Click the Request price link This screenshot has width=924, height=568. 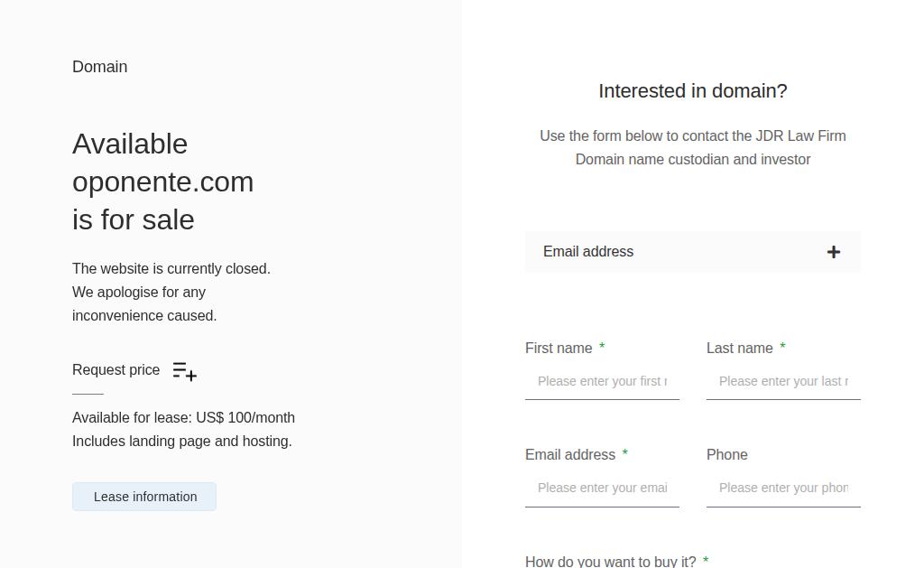[116, 370]
